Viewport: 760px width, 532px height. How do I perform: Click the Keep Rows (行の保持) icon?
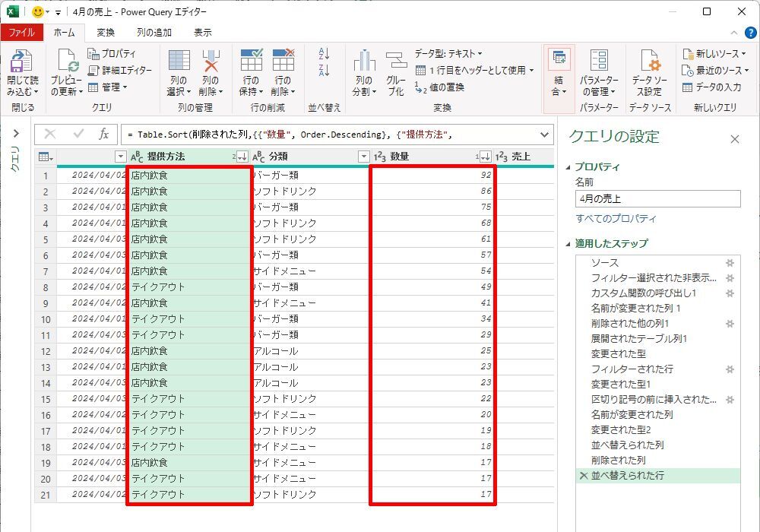click(x=250, y=62)
